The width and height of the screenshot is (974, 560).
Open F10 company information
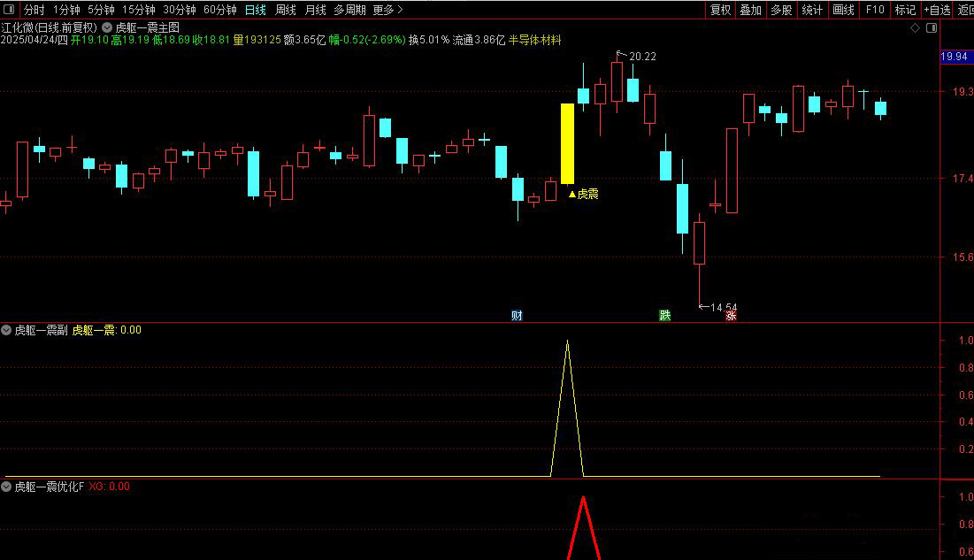pyautogui.click(x=875, y=10)
